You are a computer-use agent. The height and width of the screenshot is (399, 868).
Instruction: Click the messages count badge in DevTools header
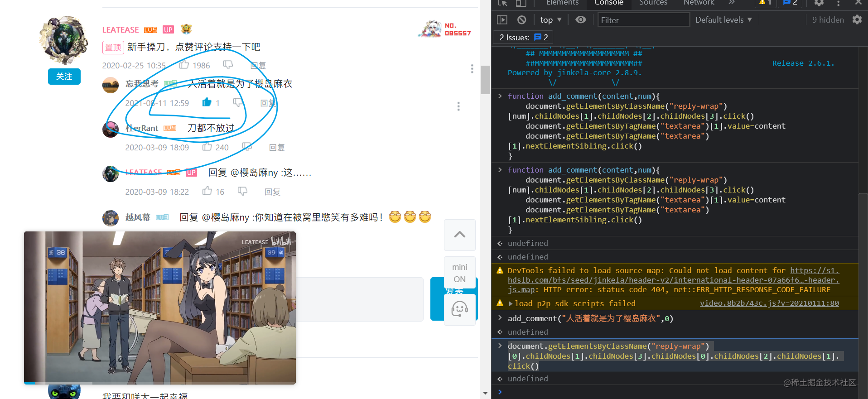(x=790, y=3)
